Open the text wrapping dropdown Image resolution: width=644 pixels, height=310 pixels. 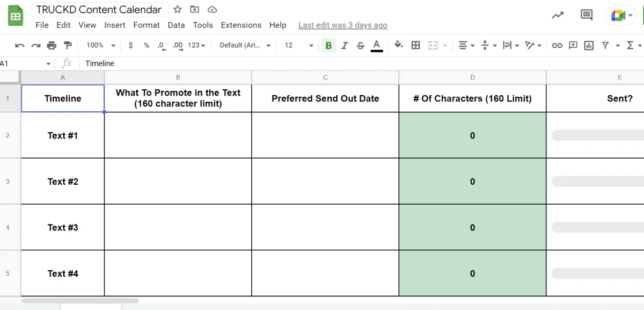click(511, 45)
